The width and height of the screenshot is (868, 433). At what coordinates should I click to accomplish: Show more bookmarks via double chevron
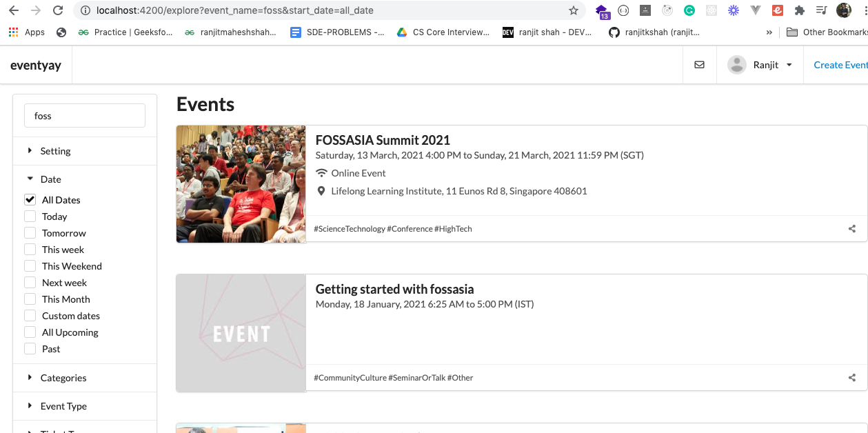769,32
